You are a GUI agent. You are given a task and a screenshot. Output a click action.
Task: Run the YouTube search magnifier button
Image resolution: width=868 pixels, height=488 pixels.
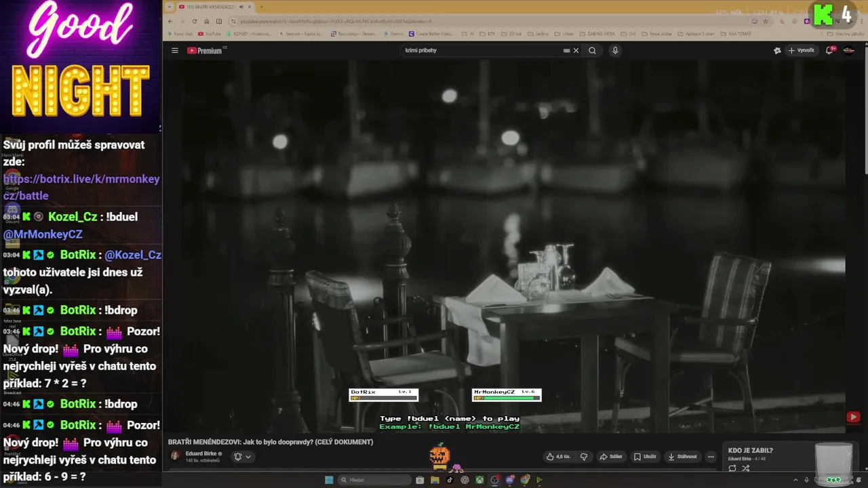point(592,50)
